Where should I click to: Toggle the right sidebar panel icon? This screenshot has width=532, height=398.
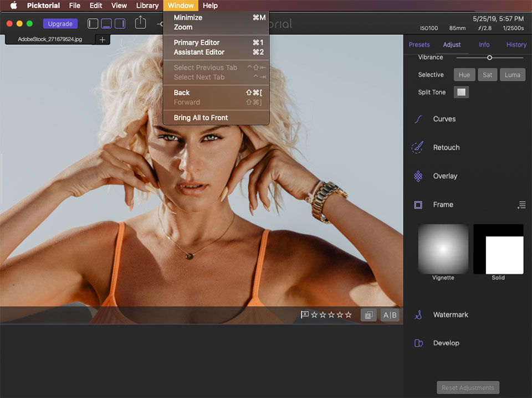(x=120, y=23)
